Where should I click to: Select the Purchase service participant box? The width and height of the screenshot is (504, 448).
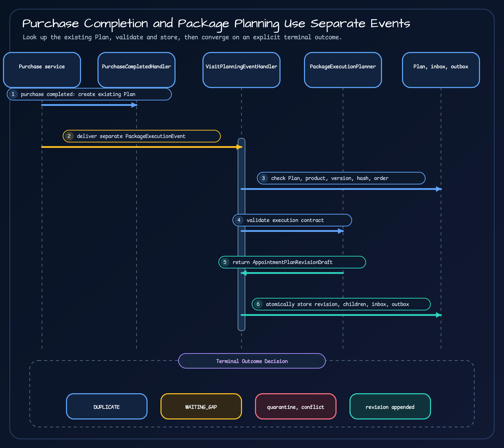(42, 70)
